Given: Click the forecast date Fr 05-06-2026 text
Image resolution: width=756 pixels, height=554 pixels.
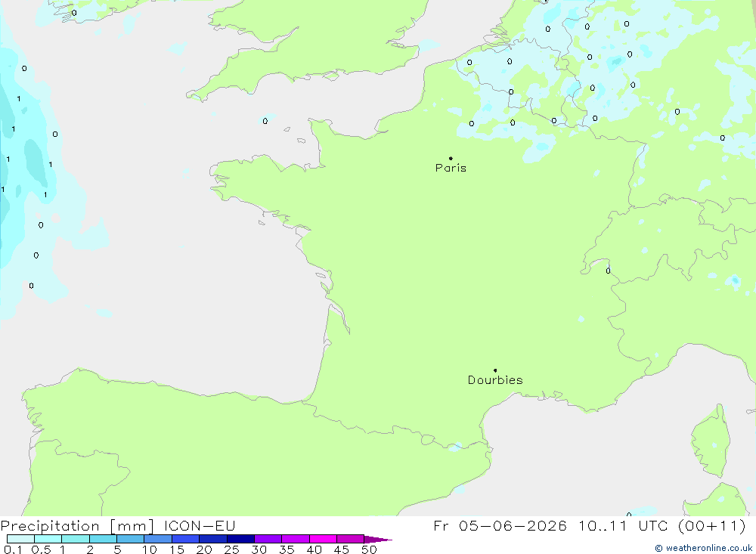Looking at the screenshot, I should tap(500, 525).
